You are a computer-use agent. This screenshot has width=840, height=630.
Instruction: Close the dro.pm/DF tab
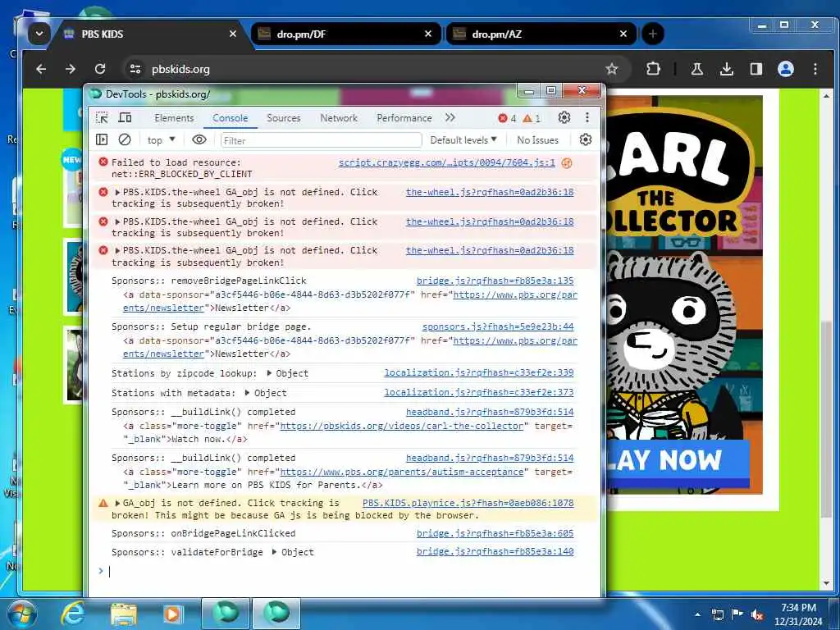[x=428, y=34]
